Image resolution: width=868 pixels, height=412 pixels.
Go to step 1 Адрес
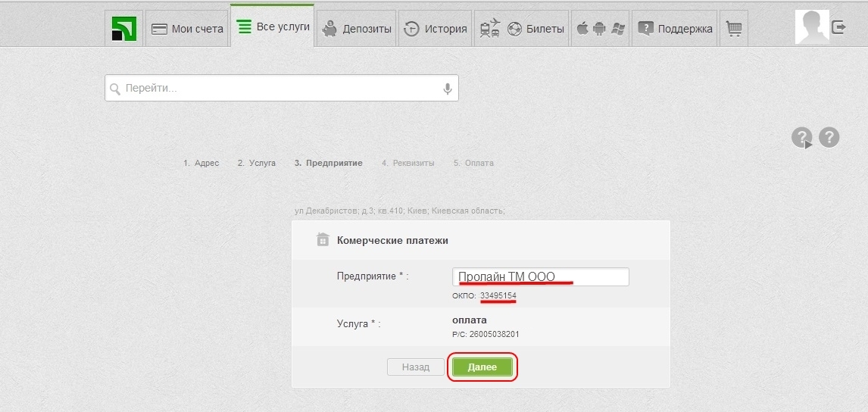click(x=201, y=164)
